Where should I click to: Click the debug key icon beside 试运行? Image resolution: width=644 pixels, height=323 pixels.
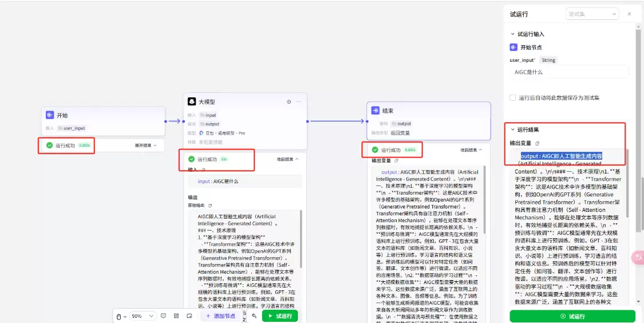coord(254,316)
